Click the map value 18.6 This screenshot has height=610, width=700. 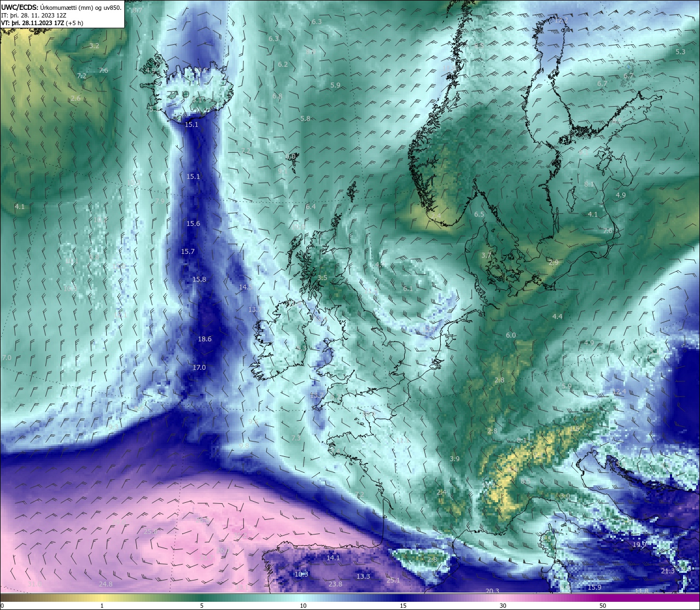click(205, 339)
